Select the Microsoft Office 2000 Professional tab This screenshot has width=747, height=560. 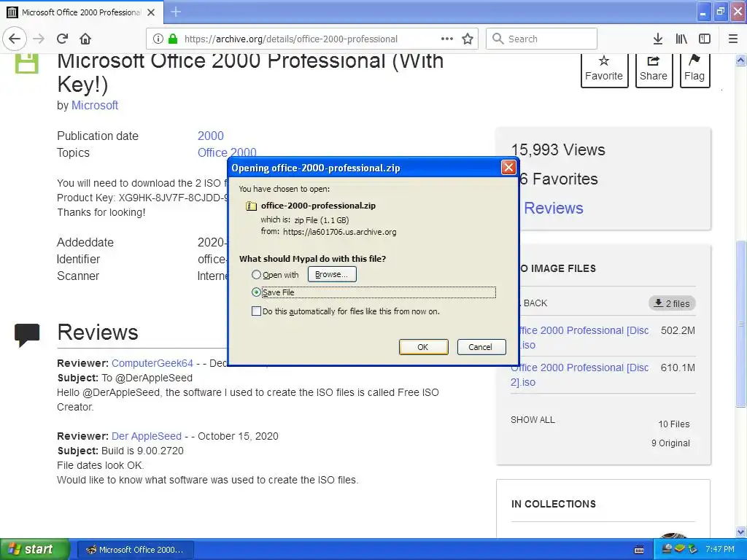pyautogui.click(x=82, y=12)
